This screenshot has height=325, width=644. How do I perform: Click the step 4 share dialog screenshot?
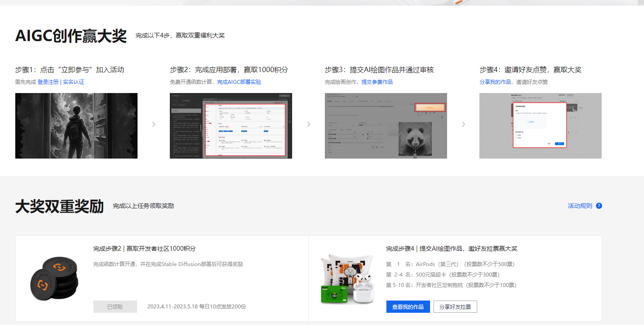coord(540,125)
